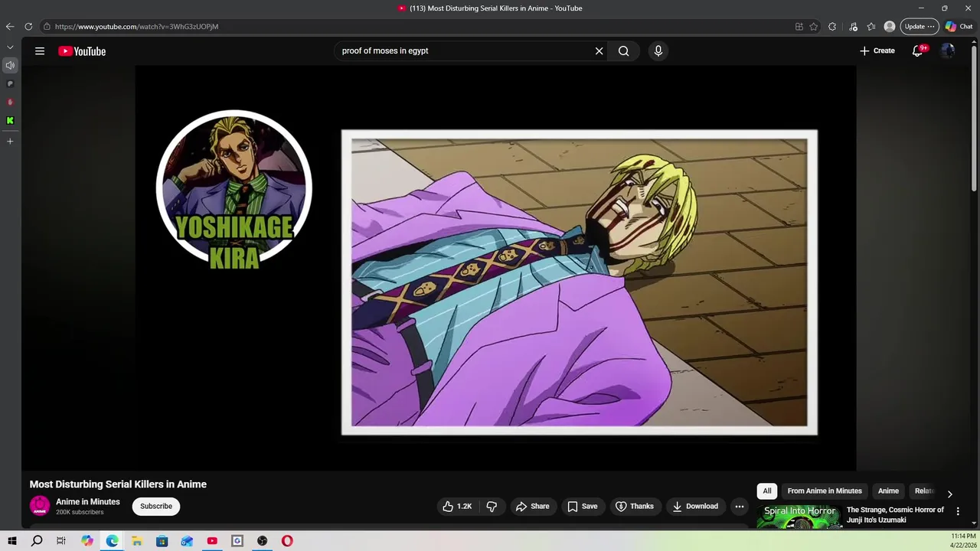Open the Windows Start menu

coord(12,541)
